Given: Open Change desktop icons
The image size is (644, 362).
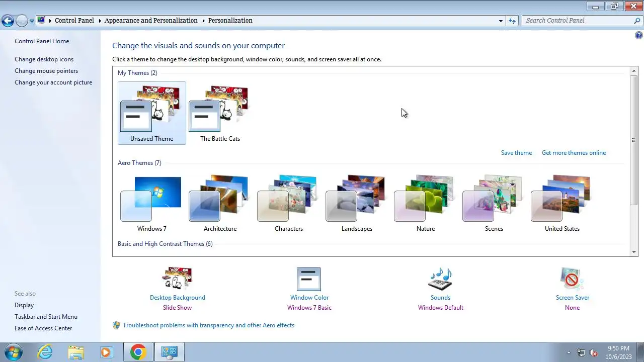Looking at the screenshot, I should coord(44,59).
